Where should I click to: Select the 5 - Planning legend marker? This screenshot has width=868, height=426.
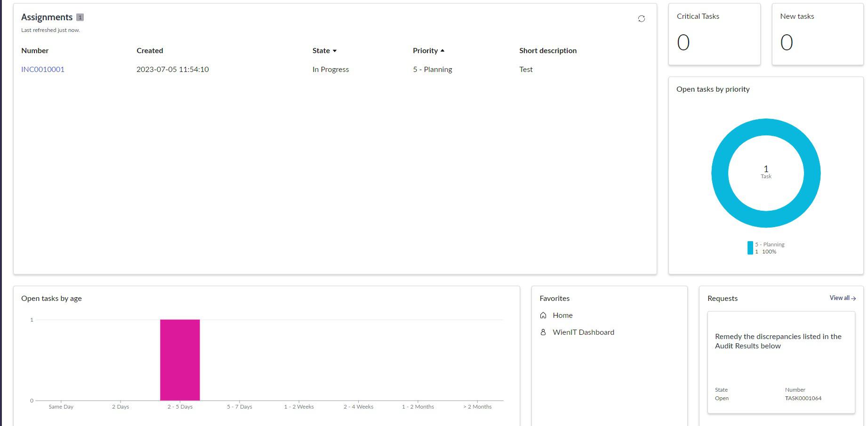tap(750, 247)
